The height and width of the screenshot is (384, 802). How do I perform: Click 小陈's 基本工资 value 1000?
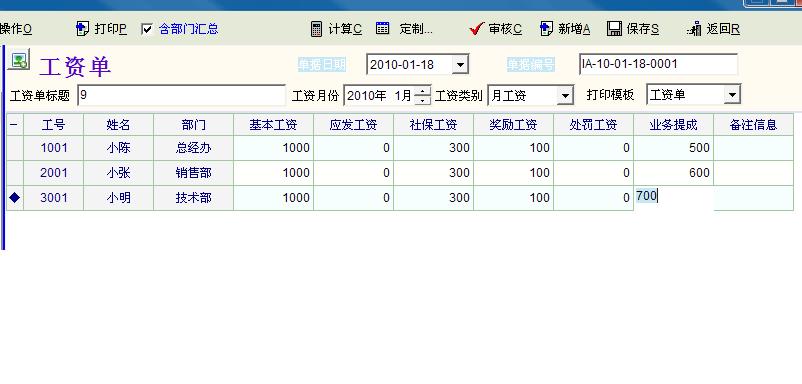[x=274, y=148]
